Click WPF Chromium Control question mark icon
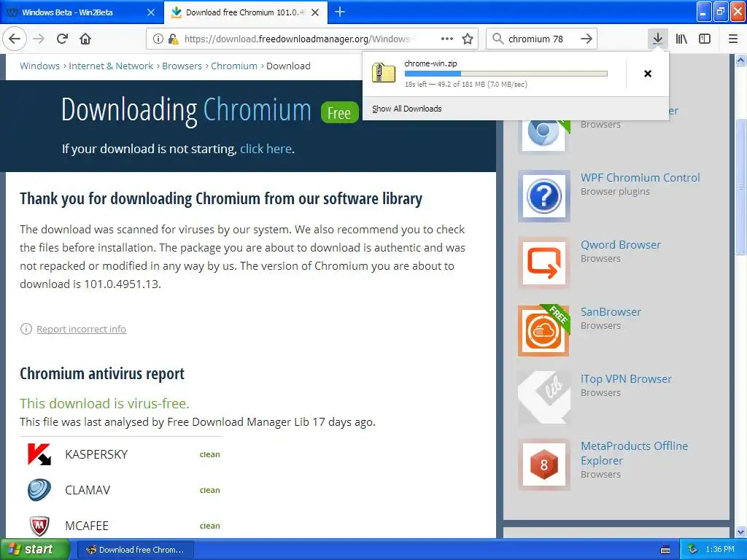 point(544,196)
